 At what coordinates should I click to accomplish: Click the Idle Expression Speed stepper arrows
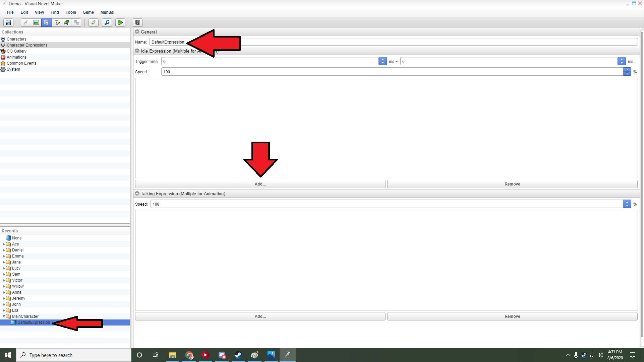coord(627,72)
